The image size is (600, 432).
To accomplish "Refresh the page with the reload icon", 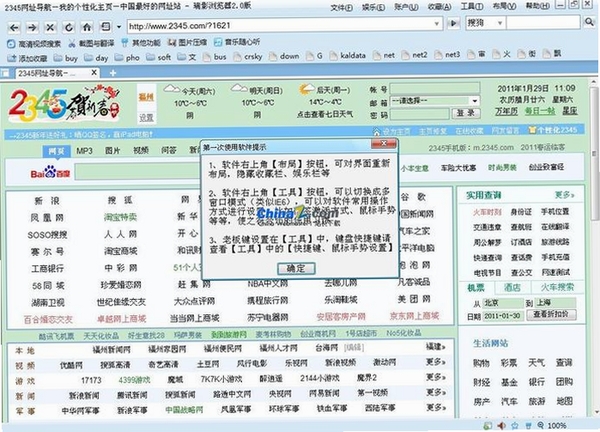I will tap(68, 27).
